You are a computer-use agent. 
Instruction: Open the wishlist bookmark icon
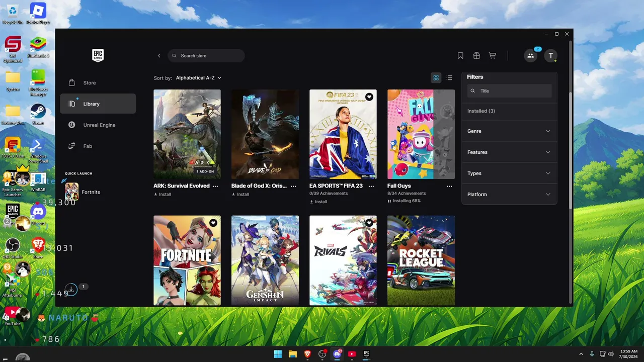tap(460, 56)
